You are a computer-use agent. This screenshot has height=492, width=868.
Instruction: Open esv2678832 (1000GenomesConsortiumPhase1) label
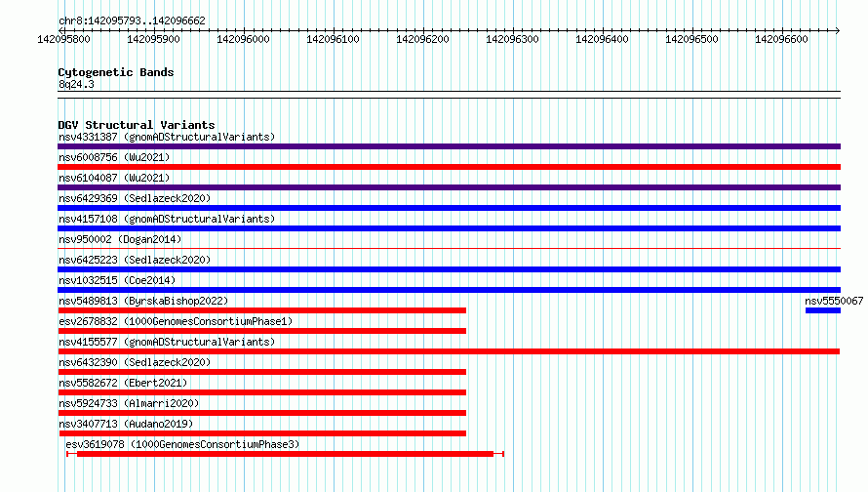point(176,321)
